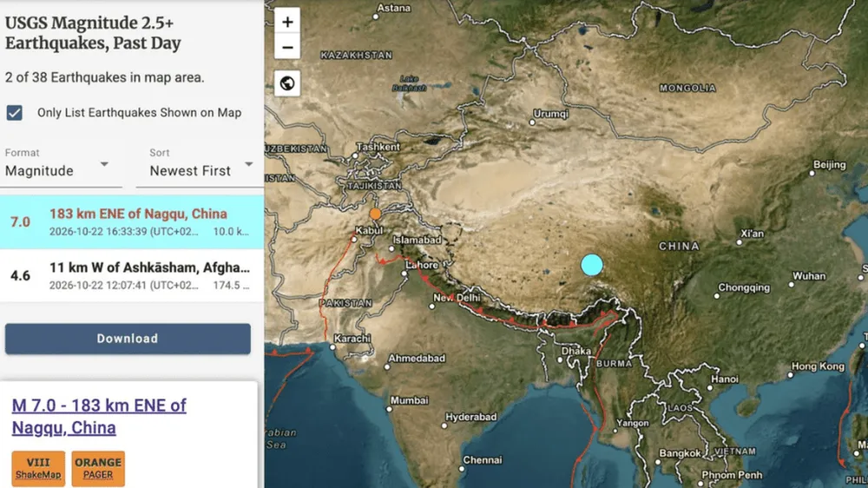Click the Islamabad city label

(417, 240)
